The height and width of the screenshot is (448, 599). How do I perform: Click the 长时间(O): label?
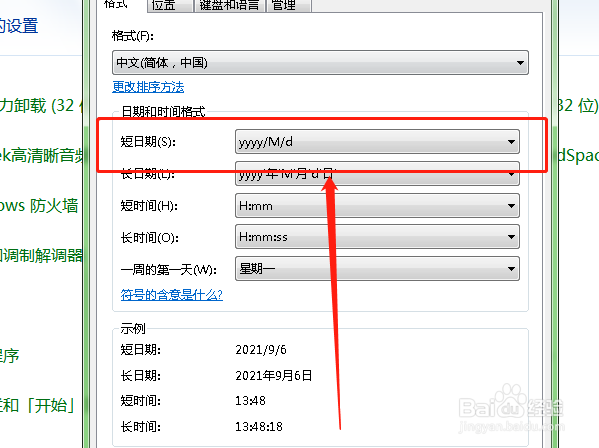(149, 238)
